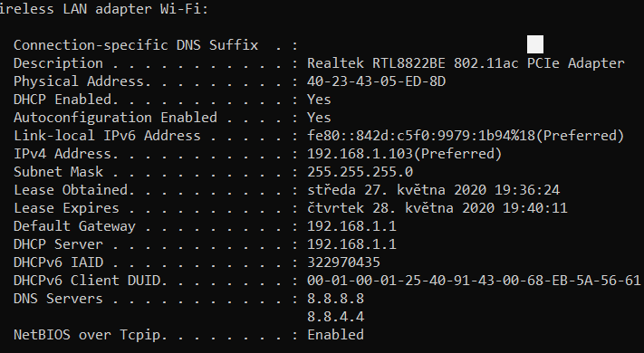Screen dimensions: 644x353
Task: Click the DHCPv6 IAID number 322970435
Action: 344,262
